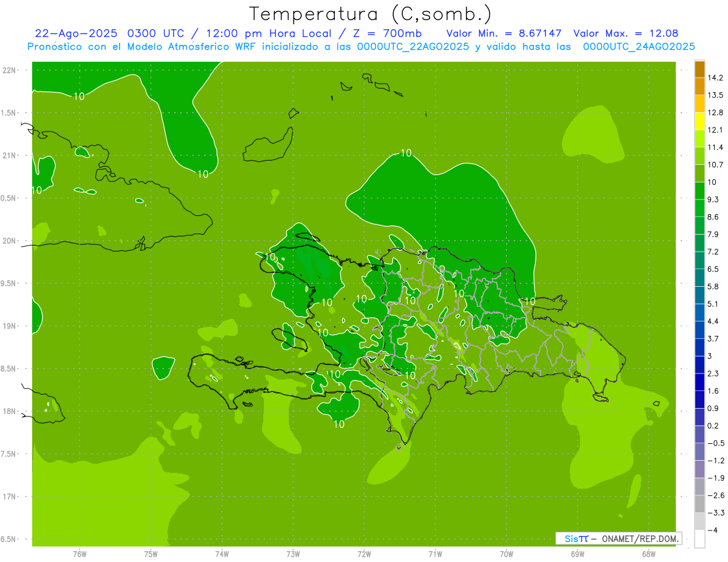Select the date '22-Ago-2025' in the header
The height and width of the screenshot is (562, 728).
click(76, 33)
